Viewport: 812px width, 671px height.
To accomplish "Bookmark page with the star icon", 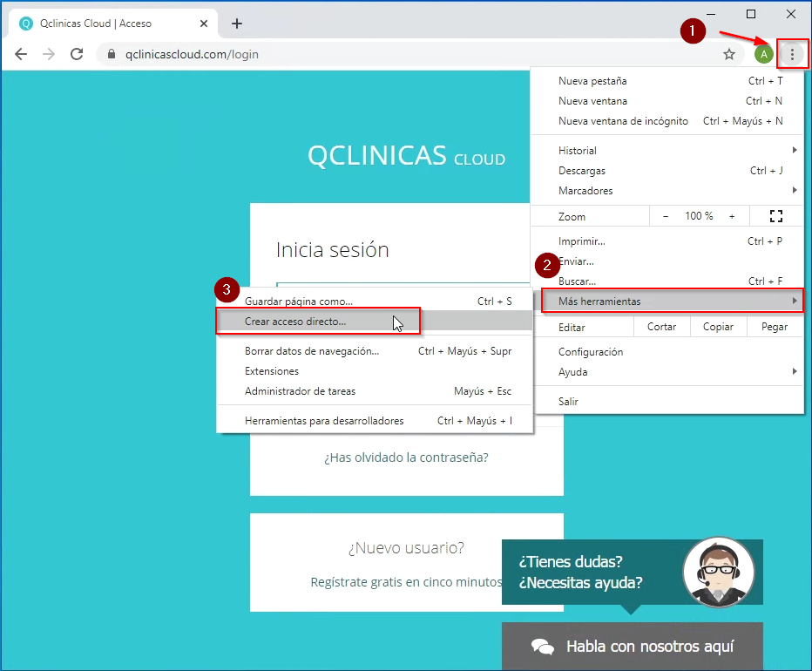I will 729,54.
